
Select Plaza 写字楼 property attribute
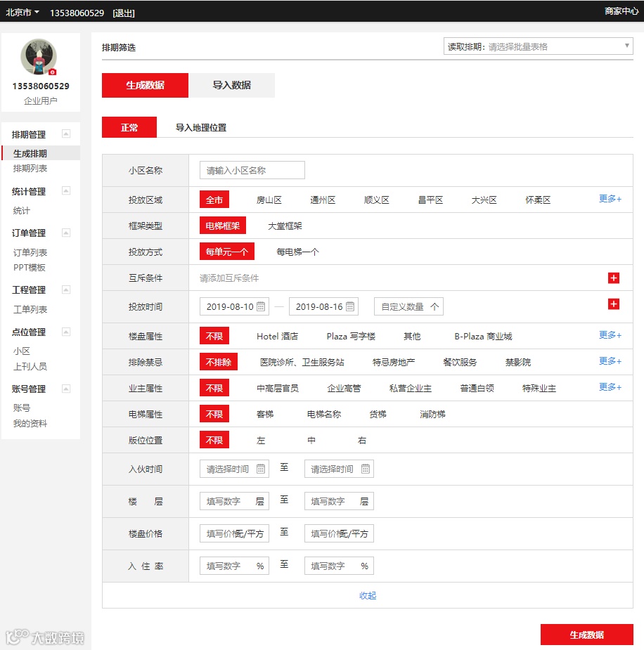[351, 336]
